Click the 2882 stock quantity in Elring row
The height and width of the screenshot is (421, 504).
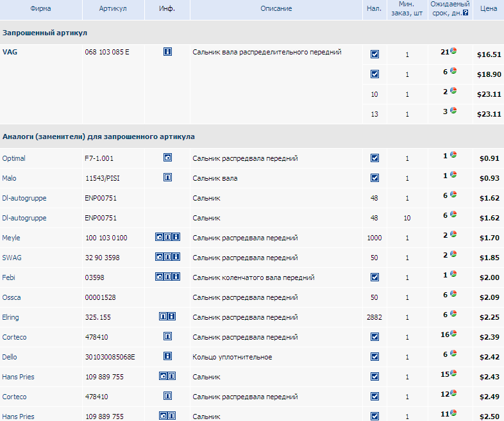pyautogui.click(x=374, y=317)
